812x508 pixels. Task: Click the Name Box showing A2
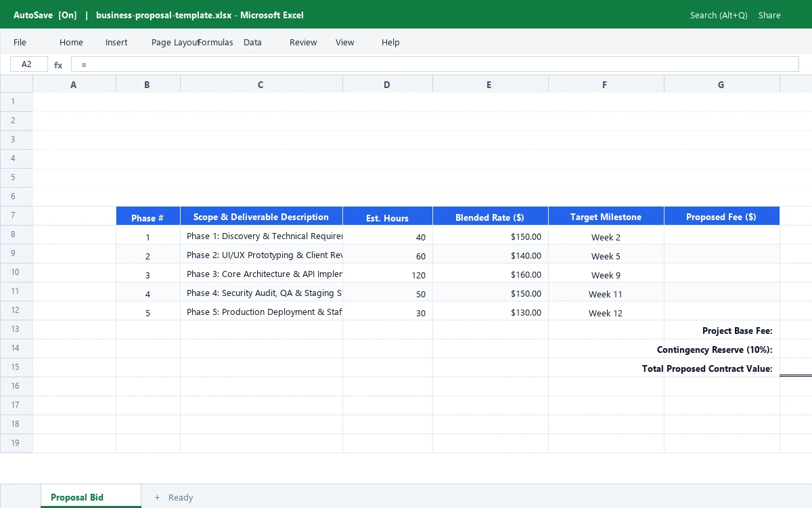pos(29,64)
